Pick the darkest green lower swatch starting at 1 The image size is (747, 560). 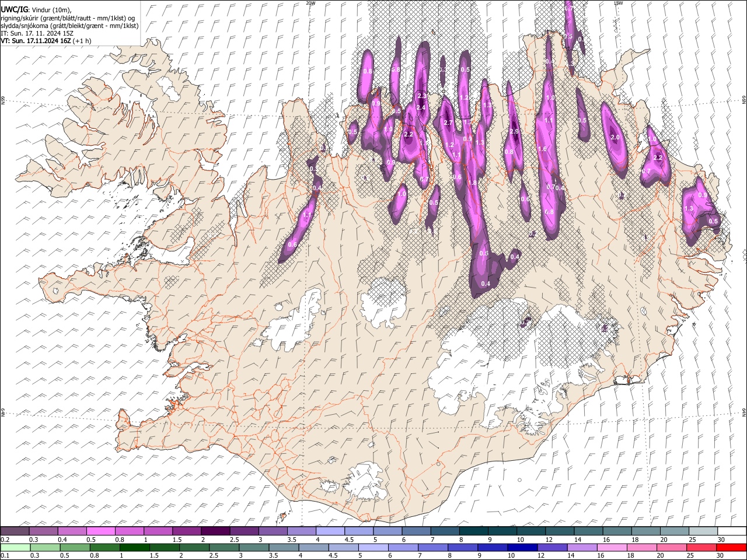pos(134,547)
